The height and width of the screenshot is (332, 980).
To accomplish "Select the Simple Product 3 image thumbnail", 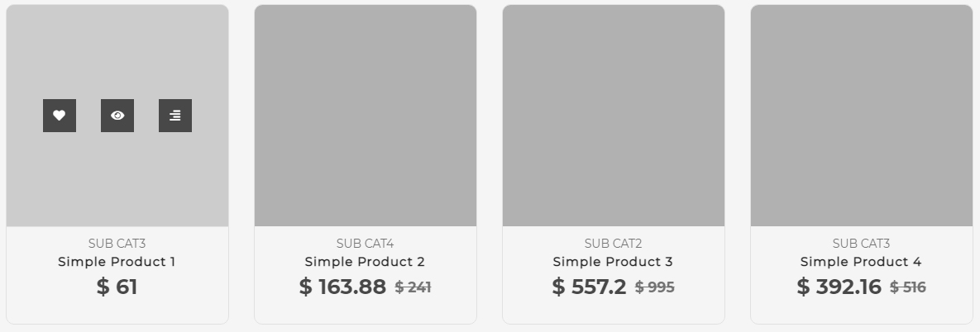I will point(614,116).
